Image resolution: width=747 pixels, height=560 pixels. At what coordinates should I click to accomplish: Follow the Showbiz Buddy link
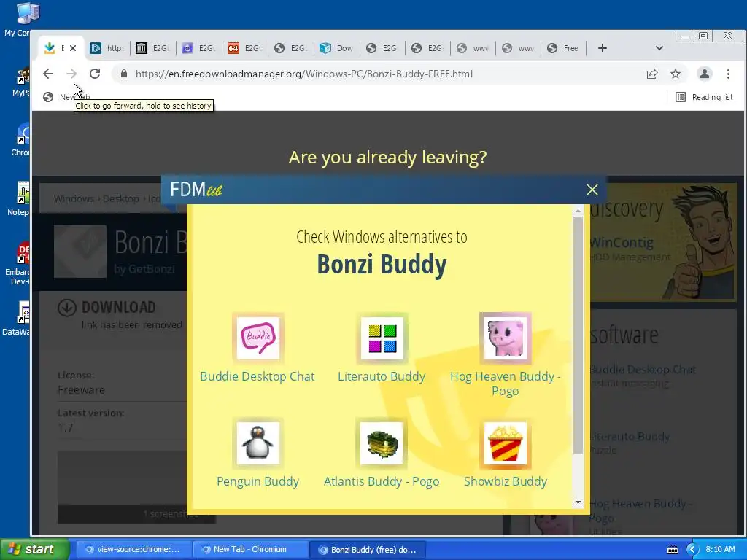506,481
